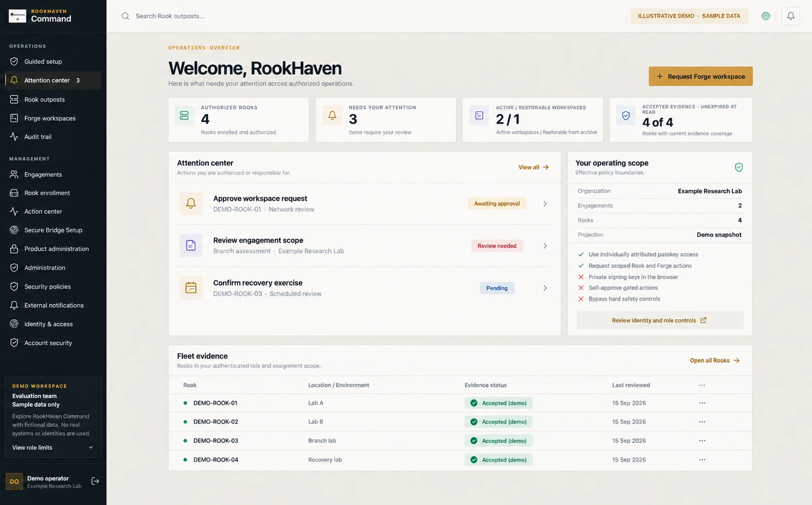Expand View role limits in the demo workspace
Screen dimensions: 812x505
(x=53, y=448)
